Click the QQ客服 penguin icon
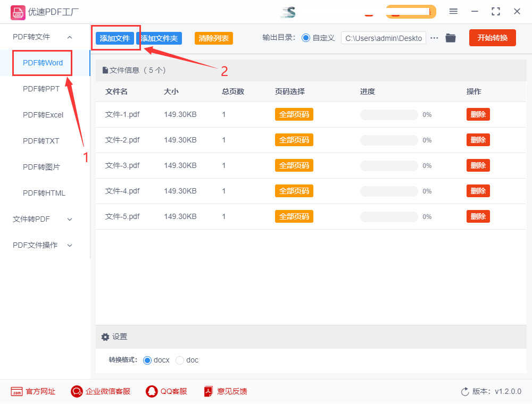Screen dimensions: 532x404 point(152,391)
